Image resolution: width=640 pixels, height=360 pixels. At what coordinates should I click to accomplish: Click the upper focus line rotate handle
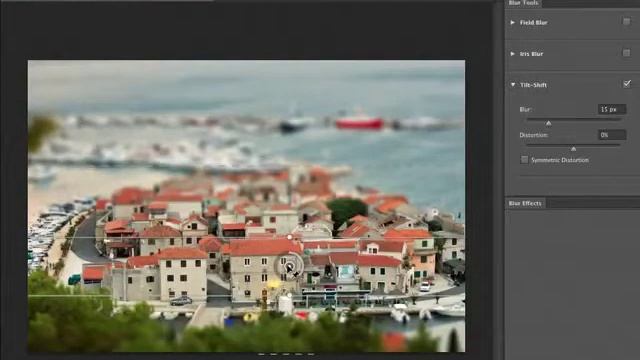click(x=289, y=237)
